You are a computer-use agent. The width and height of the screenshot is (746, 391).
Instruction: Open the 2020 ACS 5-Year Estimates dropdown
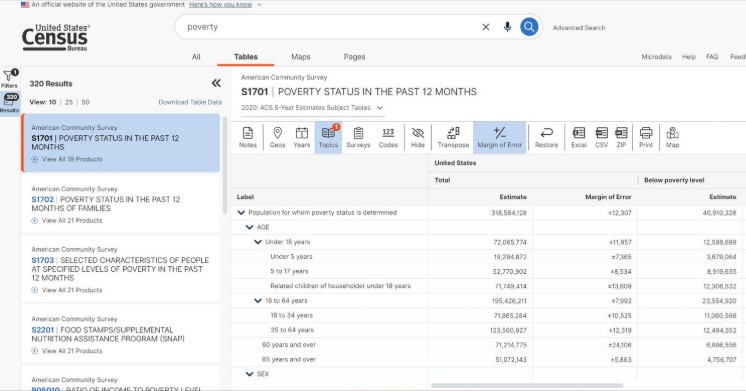pyautogui.click(x=312, y=108)
